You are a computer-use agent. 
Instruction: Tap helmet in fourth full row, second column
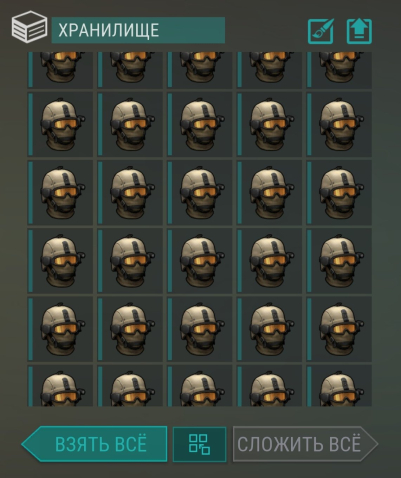coord(130,329)
